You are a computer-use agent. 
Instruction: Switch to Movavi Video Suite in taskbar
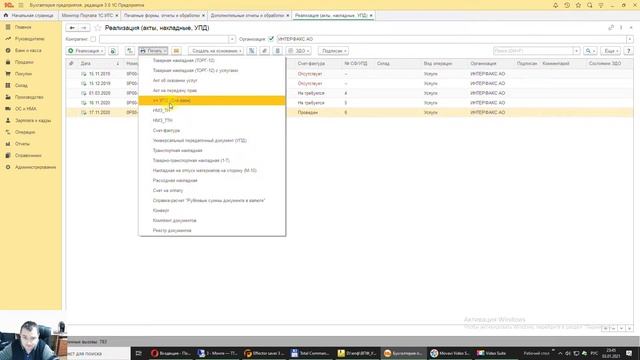pyautogui.click(x=451, y=353)
